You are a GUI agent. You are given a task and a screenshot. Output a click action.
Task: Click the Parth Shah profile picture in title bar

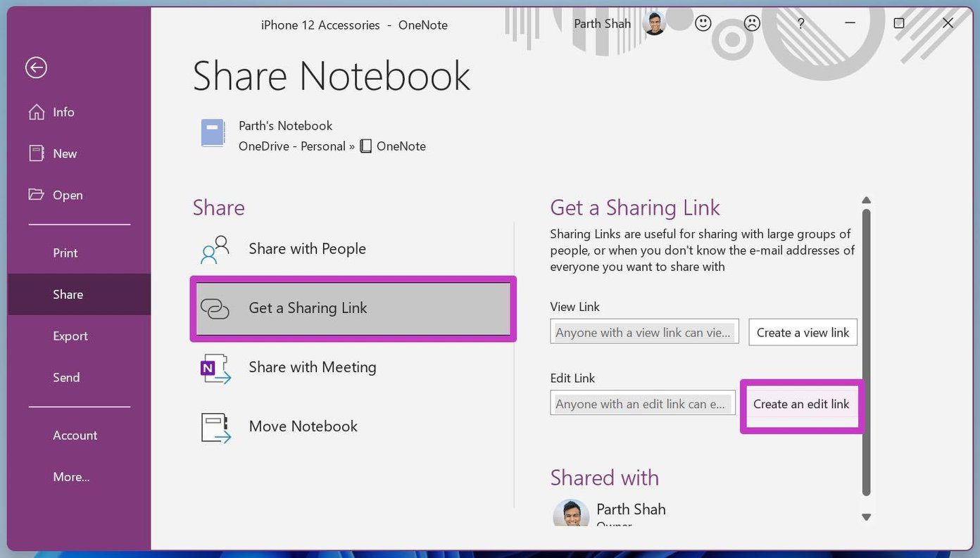(x=654, y=23)
